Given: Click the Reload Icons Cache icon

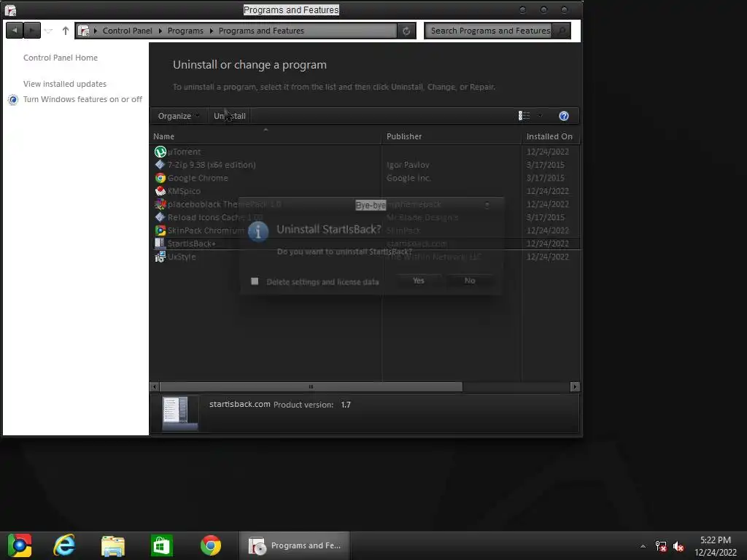Looking at the screenshot, I should [x=160, y=217].
